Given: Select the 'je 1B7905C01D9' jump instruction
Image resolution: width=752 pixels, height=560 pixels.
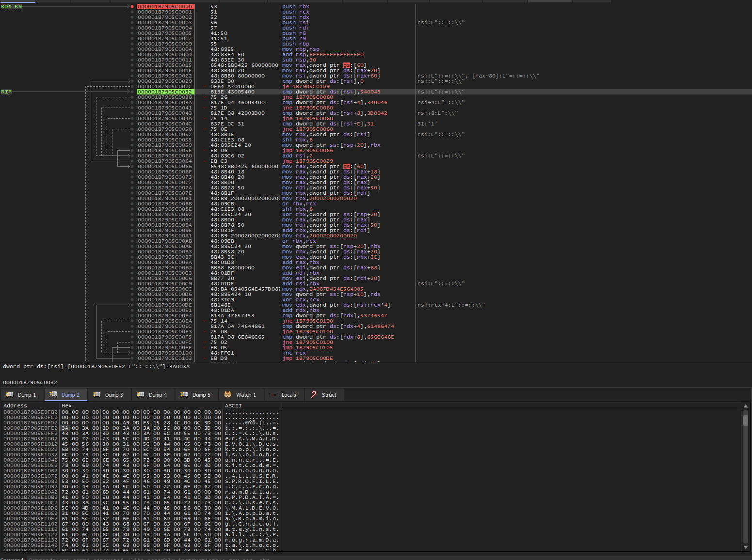Looking at the screenshot, I should pos(305,86).
